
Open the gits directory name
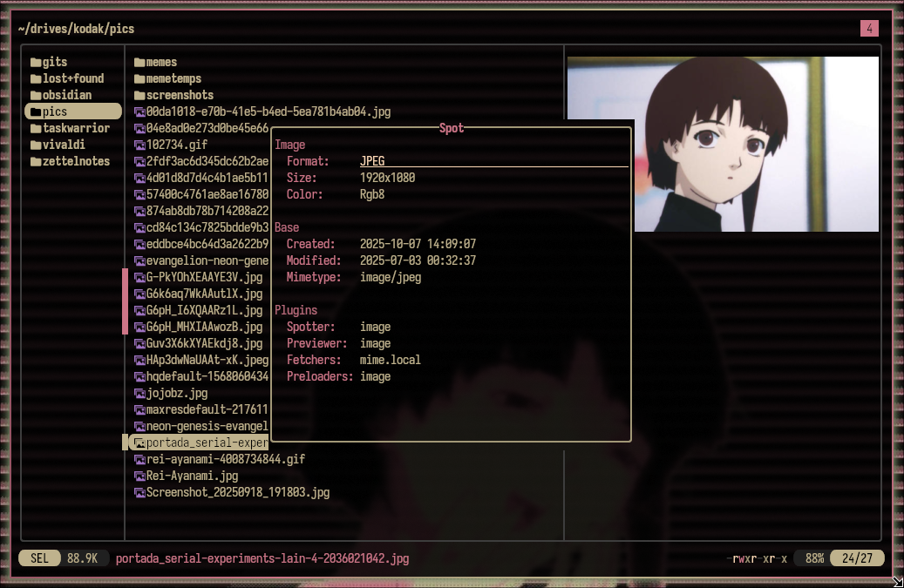pyautogui.click(x=55, y=62)
